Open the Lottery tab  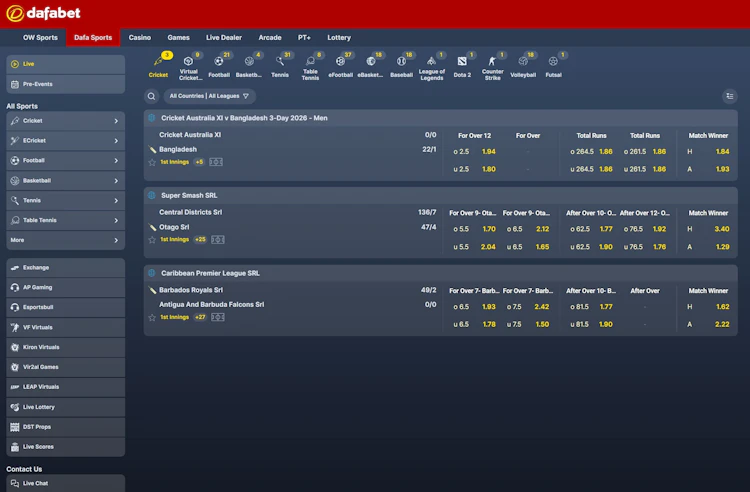[339, 37]
